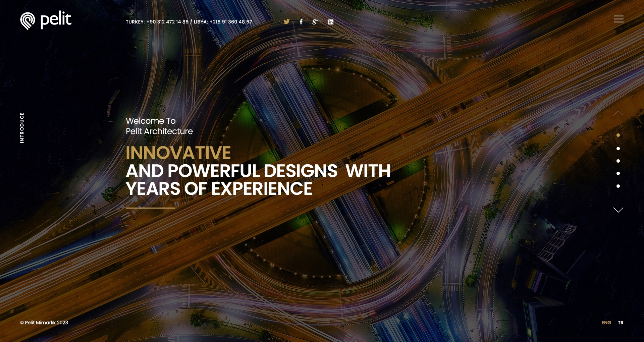The width and height of the screenshot is (644, 342).
Task: Switch language to ENG
Action: coord(606,323)
